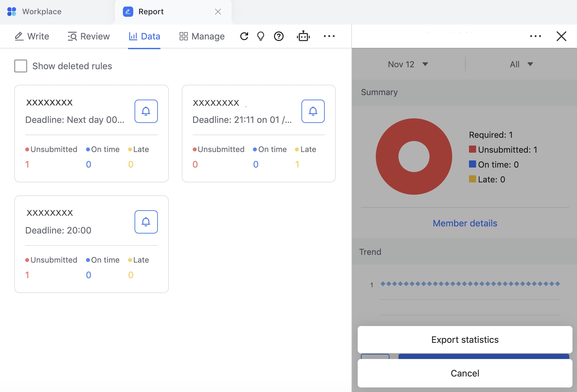Open the Member details link
The height and width of the screenshot is (392, 577).
(x=465, y=223)
